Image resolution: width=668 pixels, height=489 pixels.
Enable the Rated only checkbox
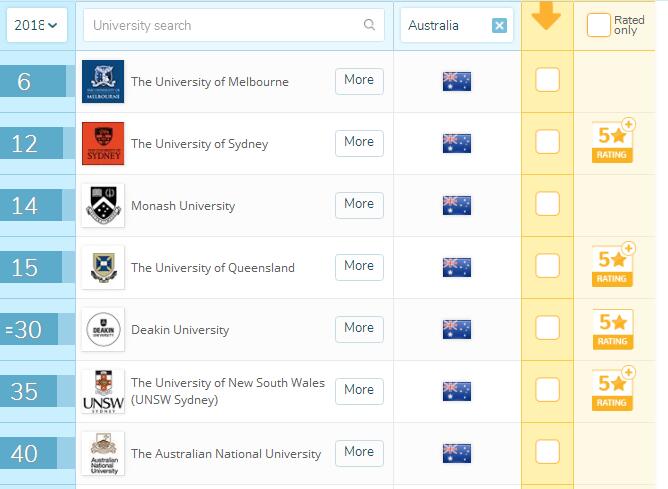(598, 25)
